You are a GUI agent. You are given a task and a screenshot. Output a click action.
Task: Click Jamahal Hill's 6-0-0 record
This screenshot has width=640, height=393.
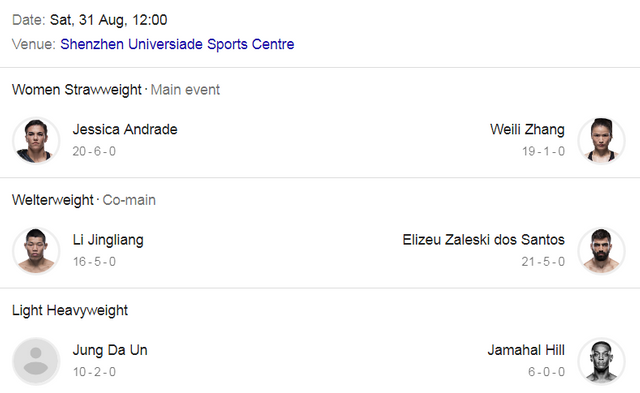click(546, 372)
